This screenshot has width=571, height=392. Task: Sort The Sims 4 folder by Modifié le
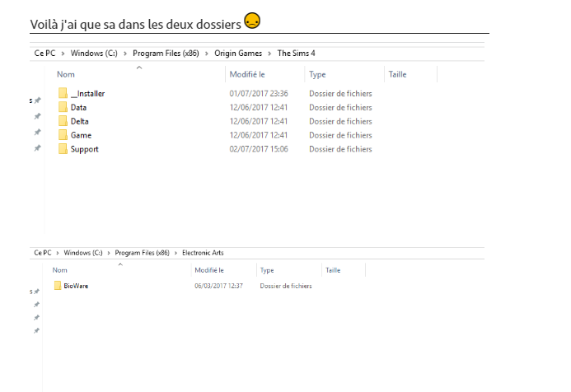click(x=247, y=74)
